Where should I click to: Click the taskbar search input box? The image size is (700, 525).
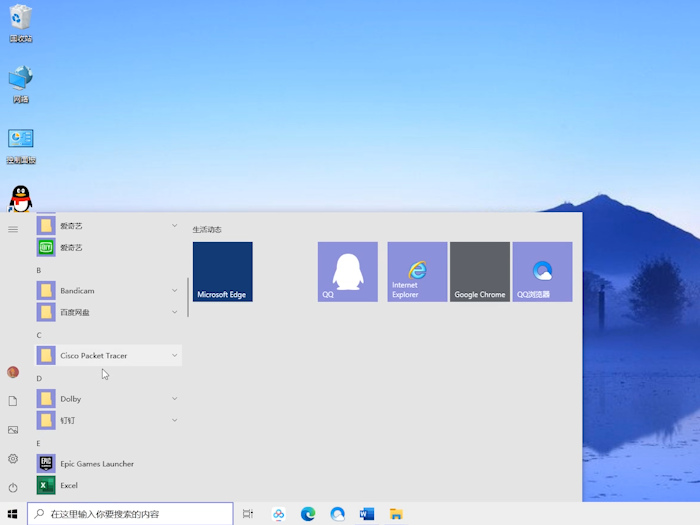point(130,514)
